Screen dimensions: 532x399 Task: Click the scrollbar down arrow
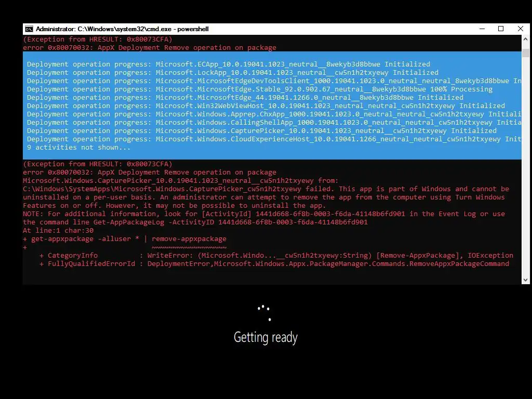526,280
